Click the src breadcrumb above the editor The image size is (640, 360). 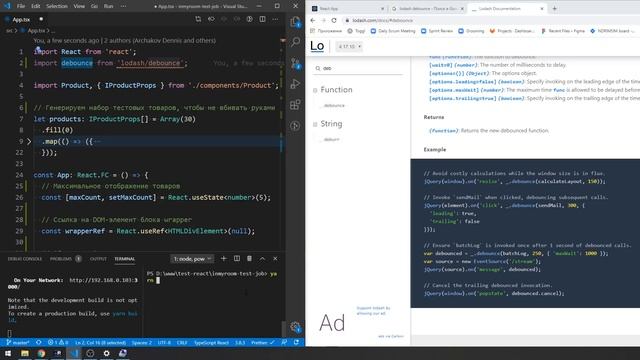(x=9, y=31)
